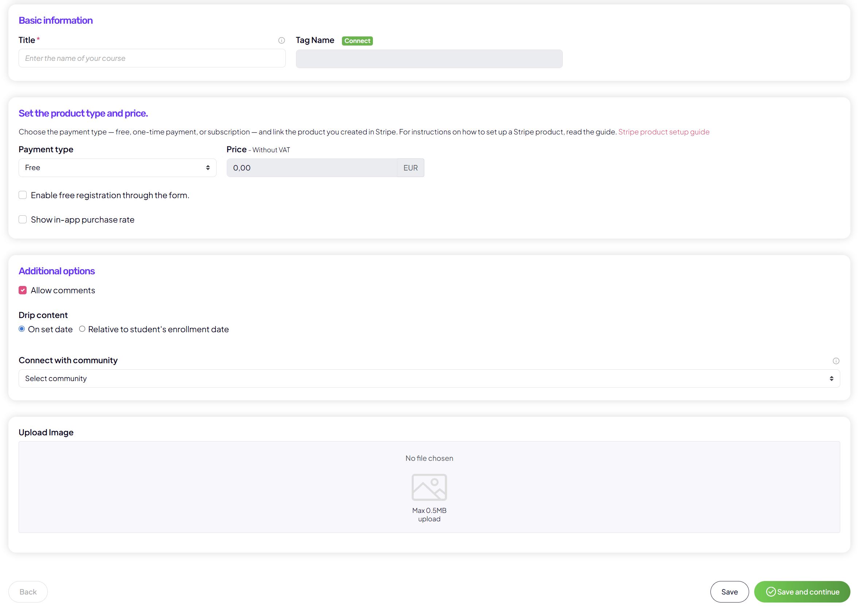Click the EUR currency label on price field
The height and width of the screenshot is (616, 861).
pyautogui.click(x=410, y=168)
